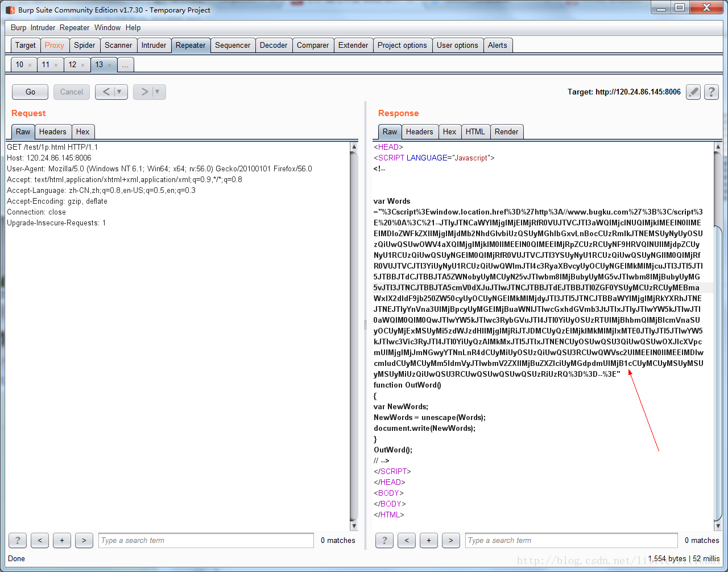The width and height of the screenshot is (728, 572).
Task: Open the Project options tab
Action: [402, 45]
